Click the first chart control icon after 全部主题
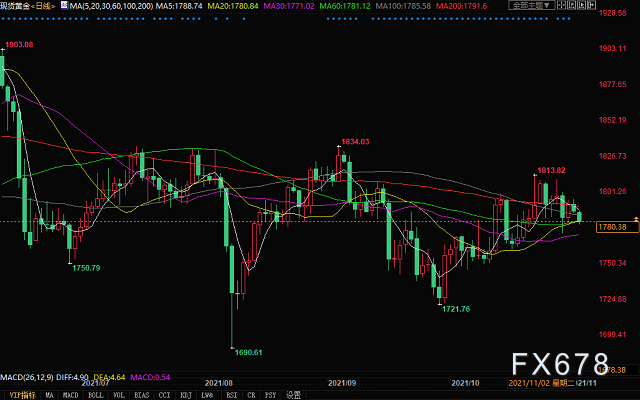 pyautogui.click(x=562, y=5)
